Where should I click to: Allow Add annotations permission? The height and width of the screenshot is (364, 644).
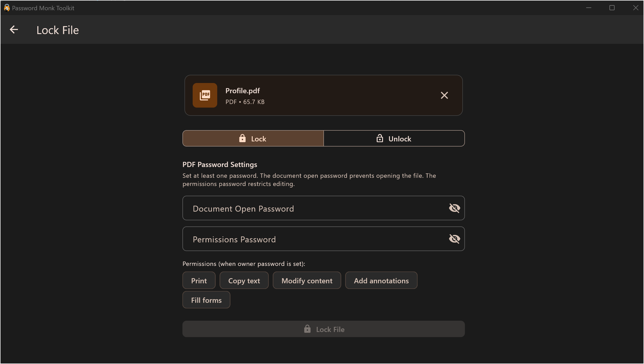381,280
